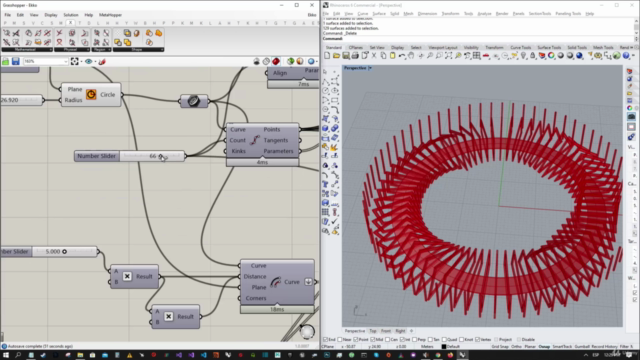
Task: Select the Rhino Pan hand icon
Action: point(411,56)
